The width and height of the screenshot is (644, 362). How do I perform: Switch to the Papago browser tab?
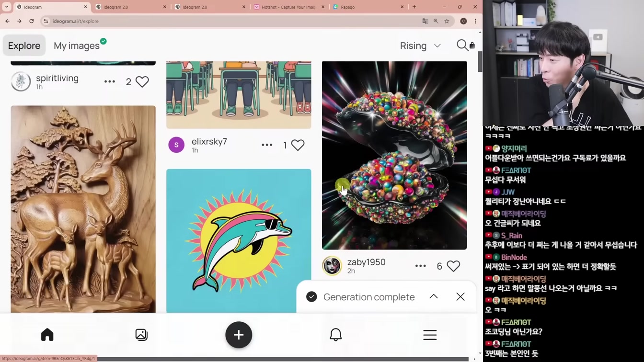click(x=368, y=7)
